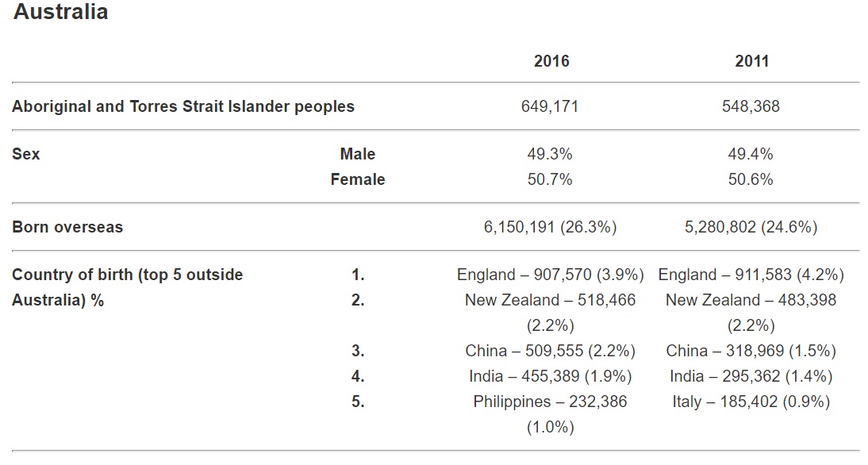Click the India – 295,362 (1.4%) entry
Screen dimensions: 868x465
[x=751, y=376]
